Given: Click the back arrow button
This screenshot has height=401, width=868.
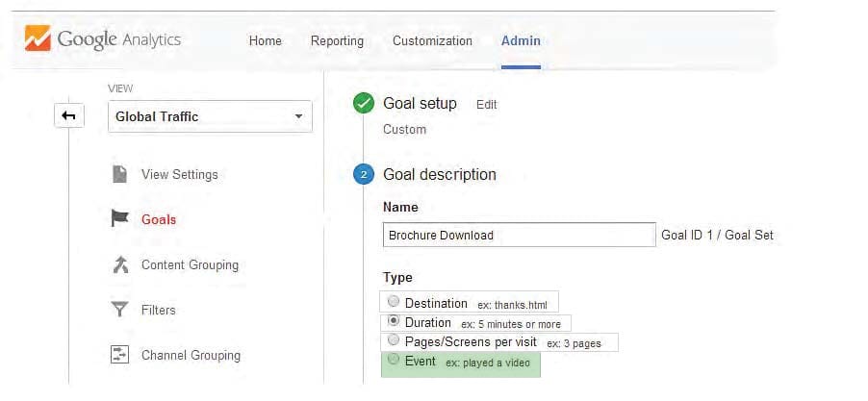Looking at the screenshot, I should [x=68, y=116].
